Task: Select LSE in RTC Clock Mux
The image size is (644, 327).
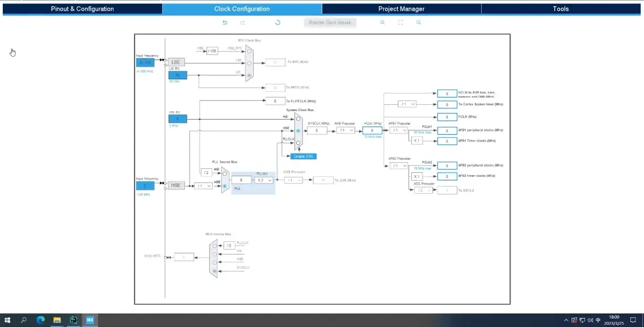Action: (249, 63)
